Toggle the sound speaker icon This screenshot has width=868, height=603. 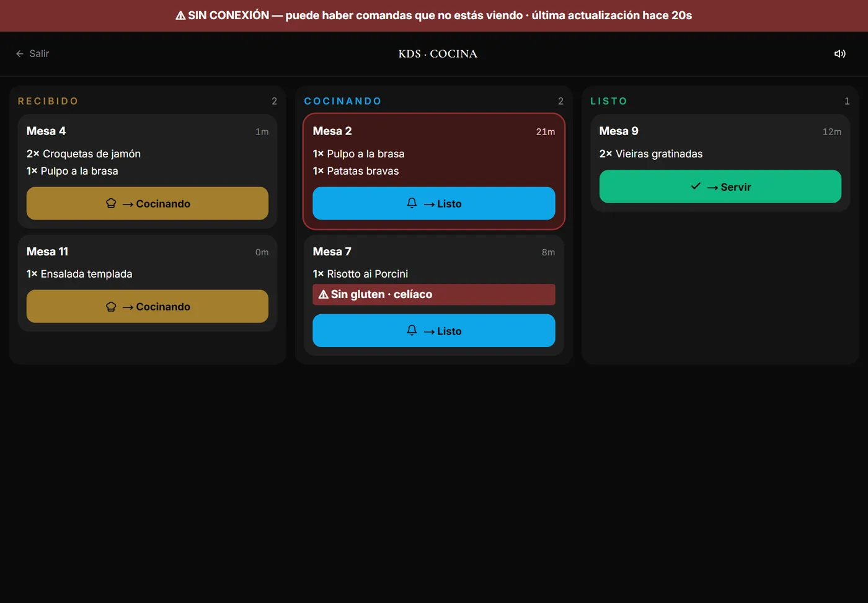(x=839, y=54)
